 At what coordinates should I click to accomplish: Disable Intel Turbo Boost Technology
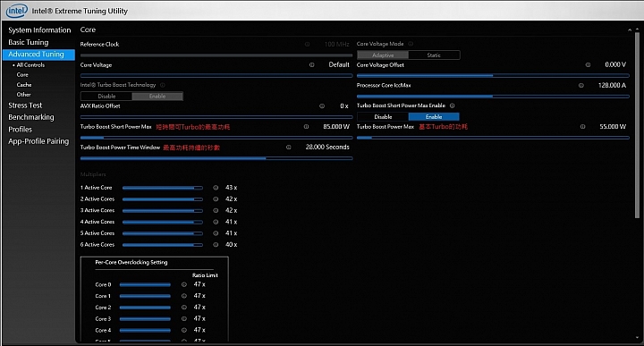point(106,96)
